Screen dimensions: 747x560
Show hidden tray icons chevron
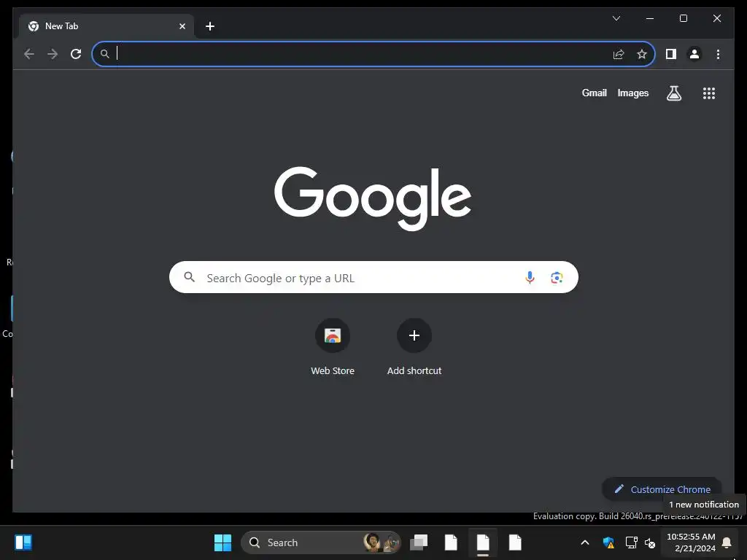585,542
